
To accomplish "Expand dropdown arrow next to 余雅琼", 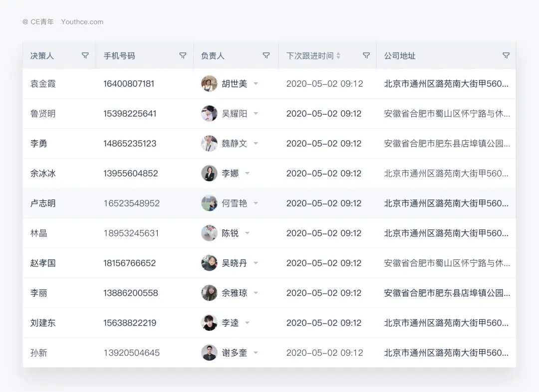I will pyautogui.click(x=256, y=293).
